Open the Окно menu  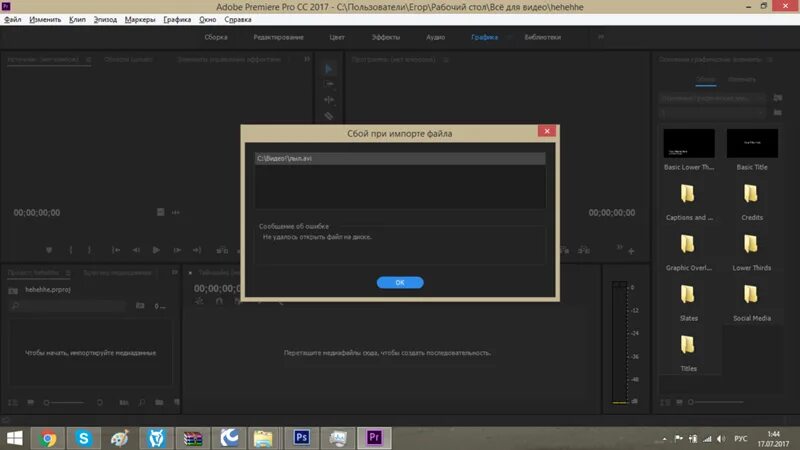click(208, 19)
